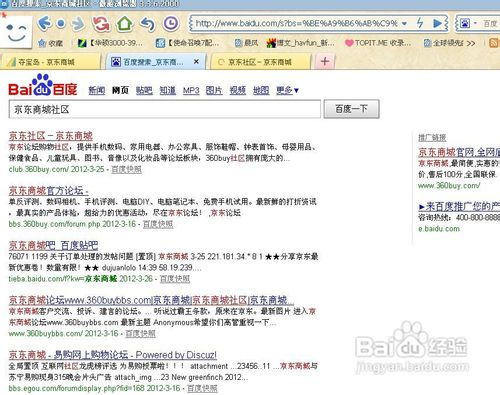Open the 华硕3000-39 bookmark

point(110,43)
